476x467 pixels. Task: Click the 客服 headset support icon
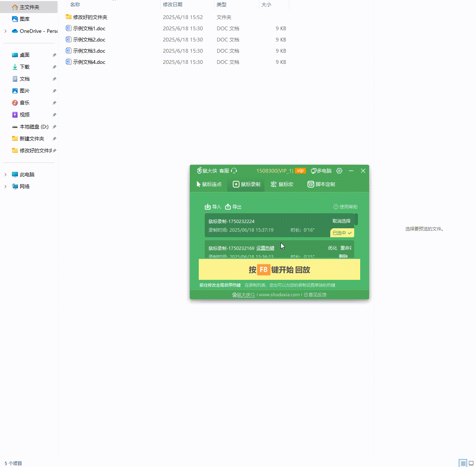[x=234, y=171]
